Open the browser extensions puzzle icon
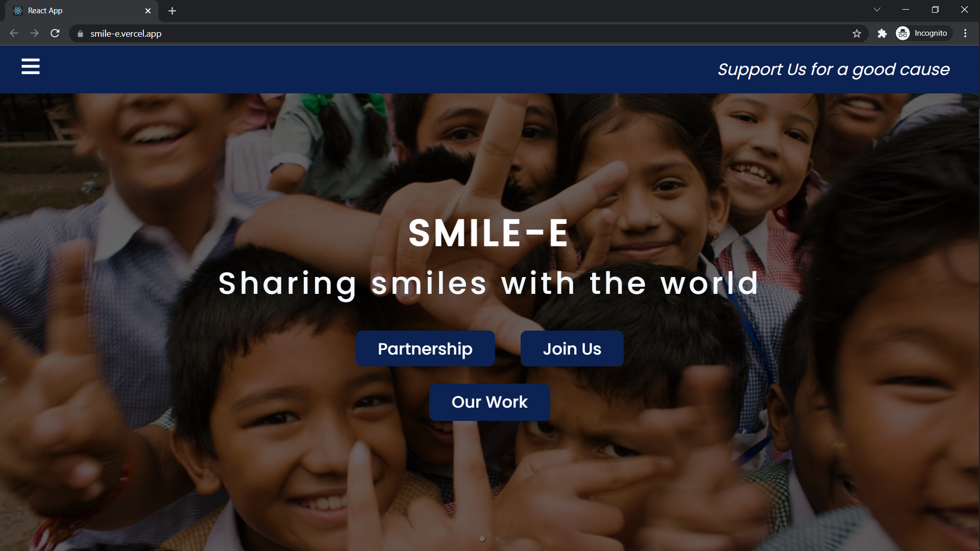980x551 pixels. coord(882,34)
